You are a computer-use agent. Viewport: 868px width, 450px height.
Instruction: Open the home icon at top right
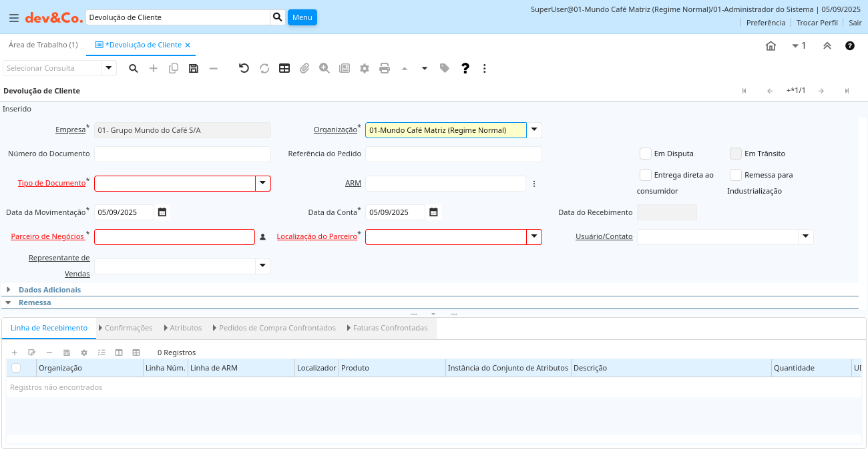[771, 46]
